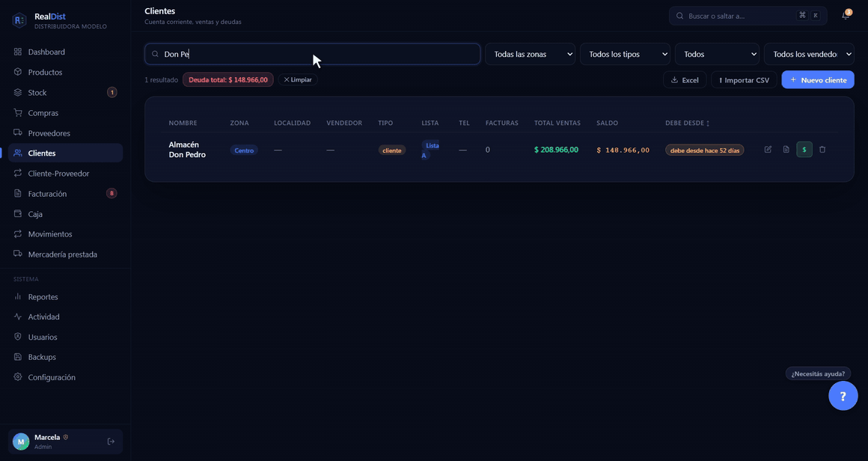The height and width of the screenshot is (461, 868).
Task: Open Usuarios via its shield icon
Action: pos(18,337)
